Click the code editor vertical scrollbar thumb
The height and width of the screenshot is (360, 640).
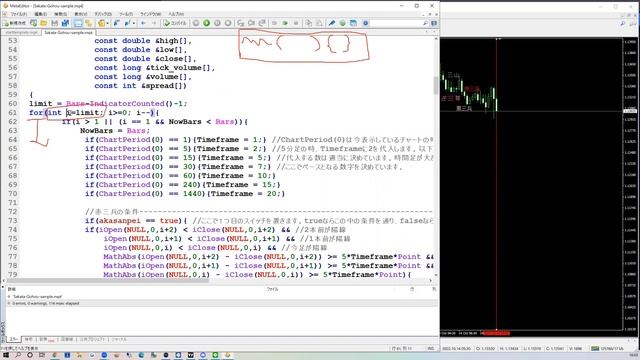click(436, 85)
